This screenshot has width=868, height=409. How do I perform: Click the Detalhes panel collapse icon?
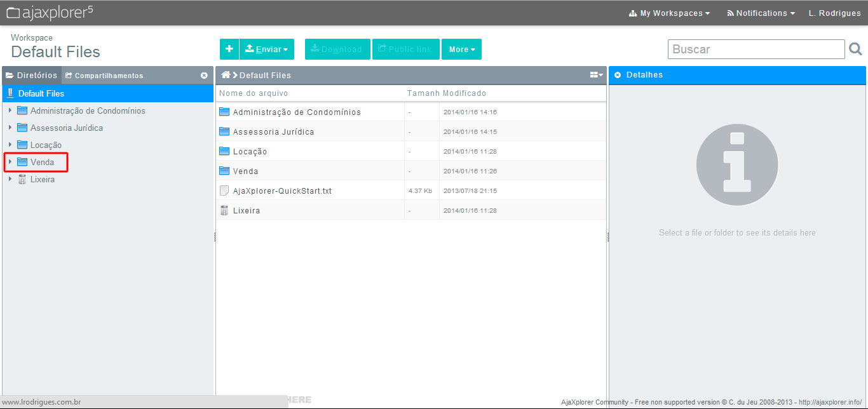point(618,75)
